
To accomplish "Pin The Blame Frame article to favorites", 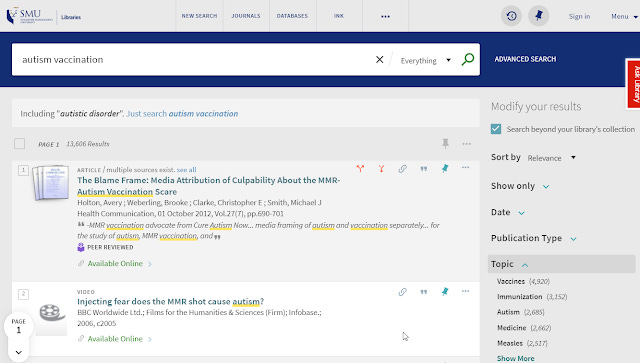I will coord(445,168).
